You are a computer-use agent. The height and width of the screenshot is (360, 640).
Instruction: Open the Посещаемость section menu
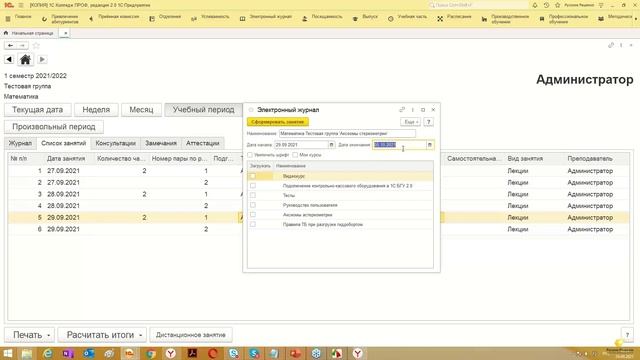click(x=322, y=19)
